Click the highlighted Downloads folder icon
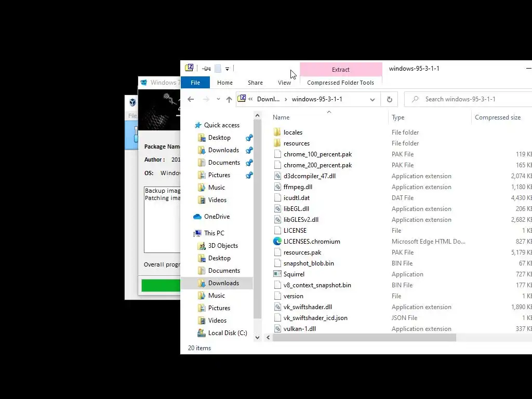 click(202, 283)
